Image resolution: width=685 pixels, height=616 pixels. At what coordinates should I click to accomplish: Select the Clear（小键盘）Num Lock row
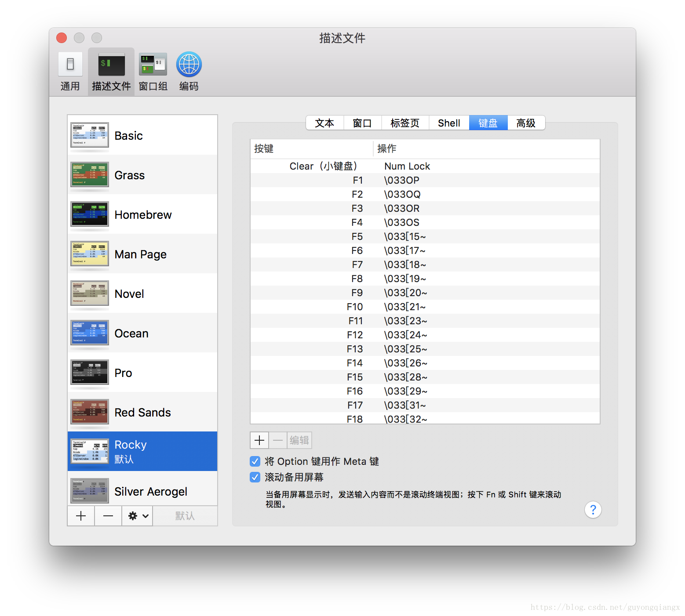coord(425,166)
